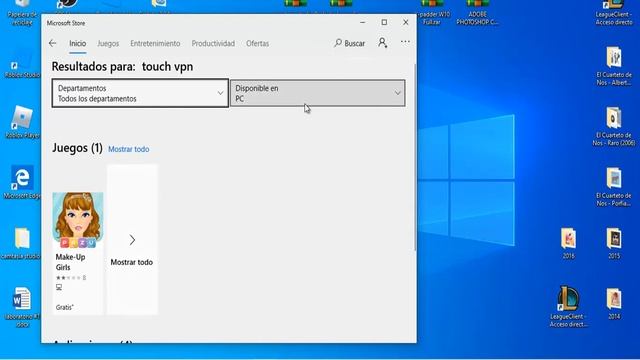The height and width of the screenshot is (360, 640).
Task: Select El Cuarteto de Nos - Porfia folder
Action: [x=614, y=187]
